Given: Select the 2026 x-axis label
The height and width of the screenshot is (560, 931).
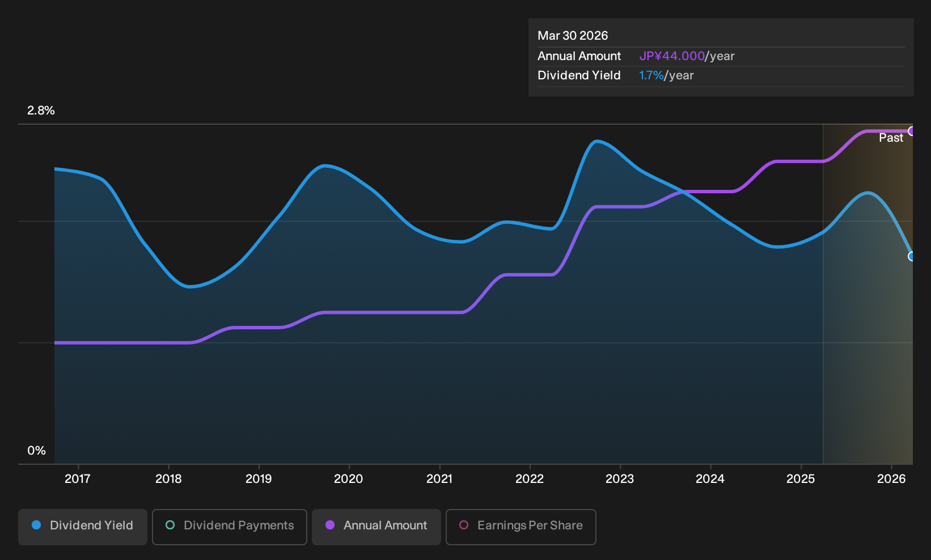Looking at the screenshot, I should click(x=891, y=479).
